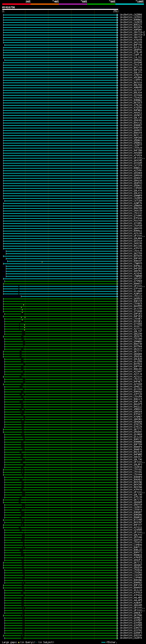Open hit UniRef100_B9RN61
Viewport: 146px width, 644px height.
131,20
